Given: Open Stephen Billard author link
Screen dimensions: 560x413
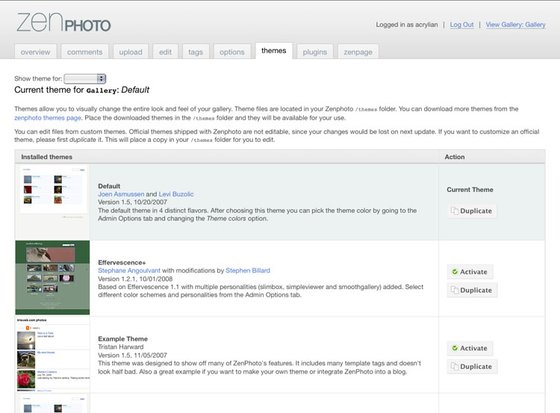Looking at the screenshot, I should click(248, 270).
